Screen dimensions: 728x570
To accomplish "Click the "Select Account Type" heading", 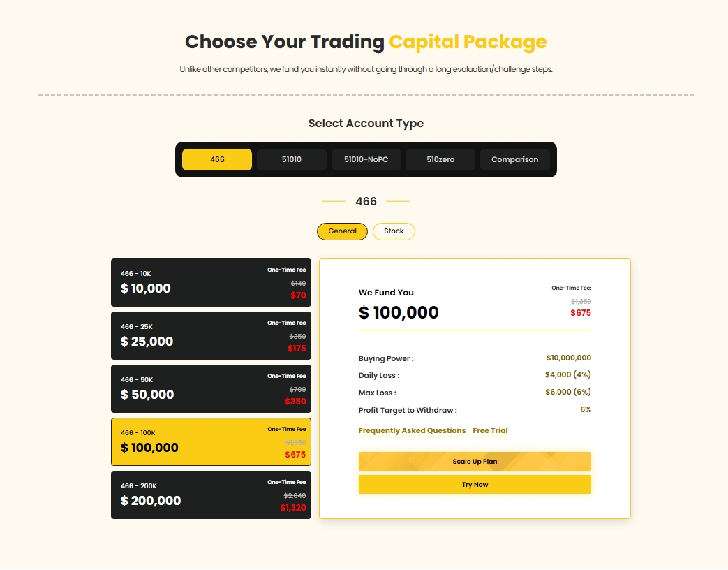I will tap(366, 124).
